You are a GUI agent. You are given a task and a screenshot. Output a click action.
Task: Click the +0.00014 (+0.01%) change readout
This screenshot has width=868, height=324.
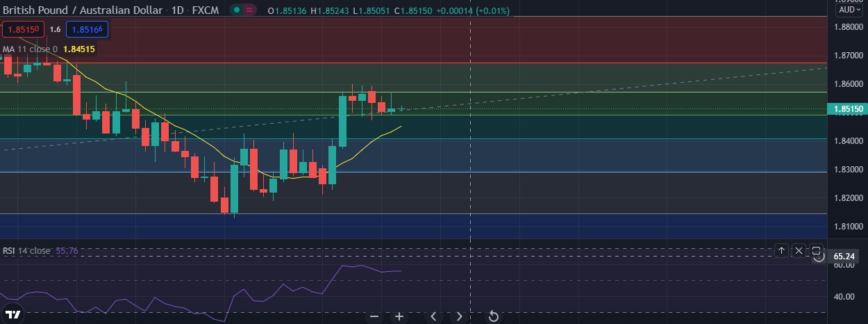pyautogui.click(x=472, y=10)
